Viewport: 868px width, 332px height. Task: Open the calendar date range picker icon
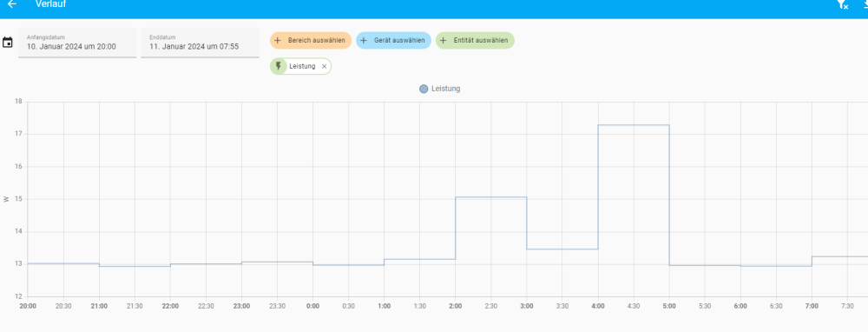[x=8, y=42]
